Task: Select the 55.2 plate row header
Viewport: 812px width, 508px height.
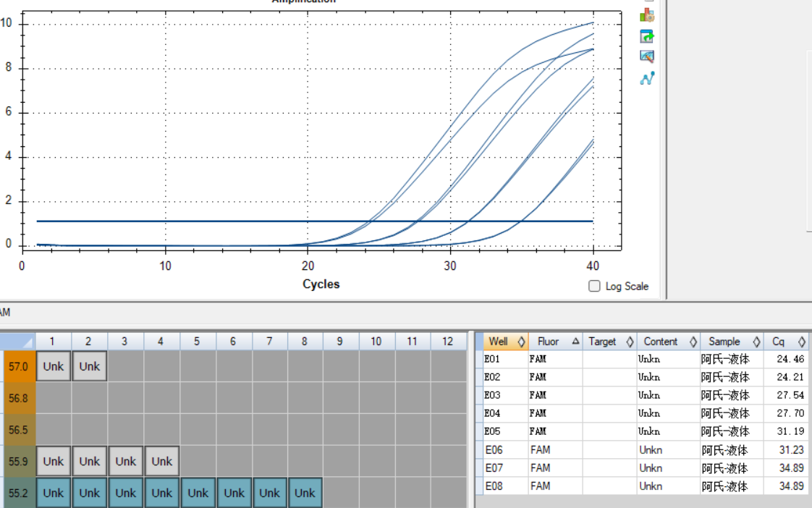Action: pyautogui.click(x=20, y=493)
